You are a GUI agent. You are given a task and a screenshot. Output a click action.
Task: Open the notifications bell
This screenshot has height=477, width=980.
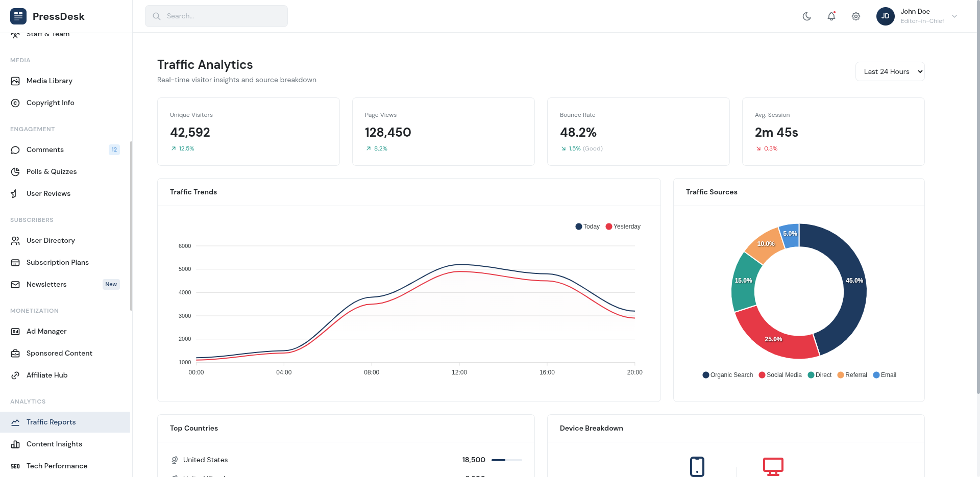point(831,16)
